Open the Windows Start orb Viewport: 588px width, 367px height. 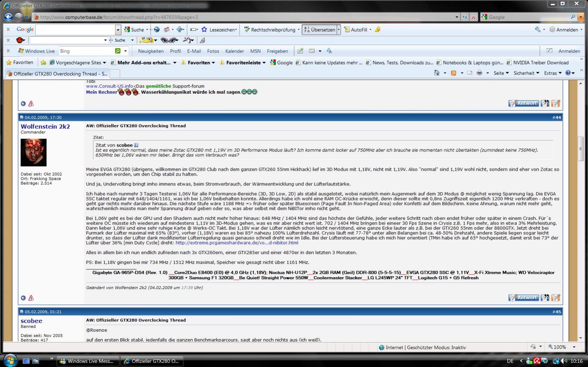coord(10,360)
